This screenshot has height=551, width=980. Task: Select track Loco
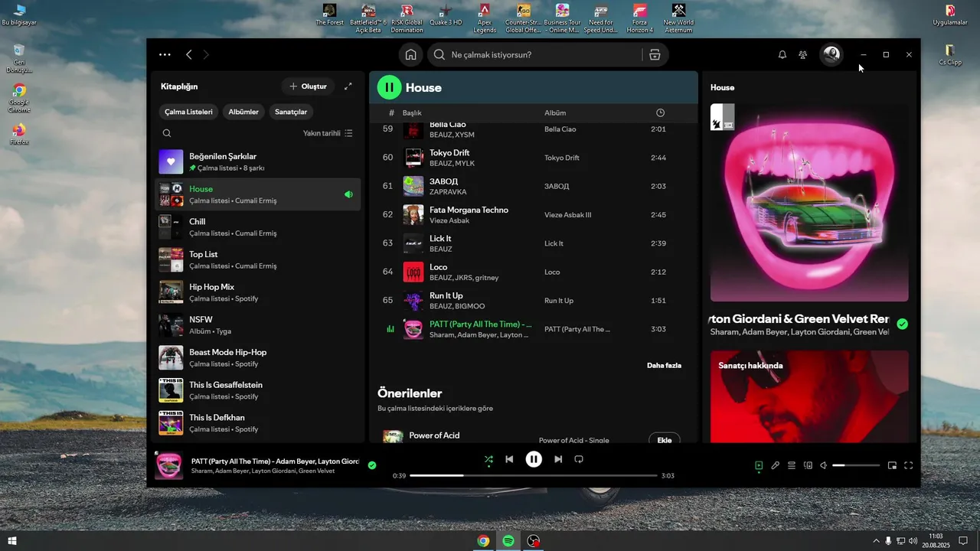coord(534,272)
